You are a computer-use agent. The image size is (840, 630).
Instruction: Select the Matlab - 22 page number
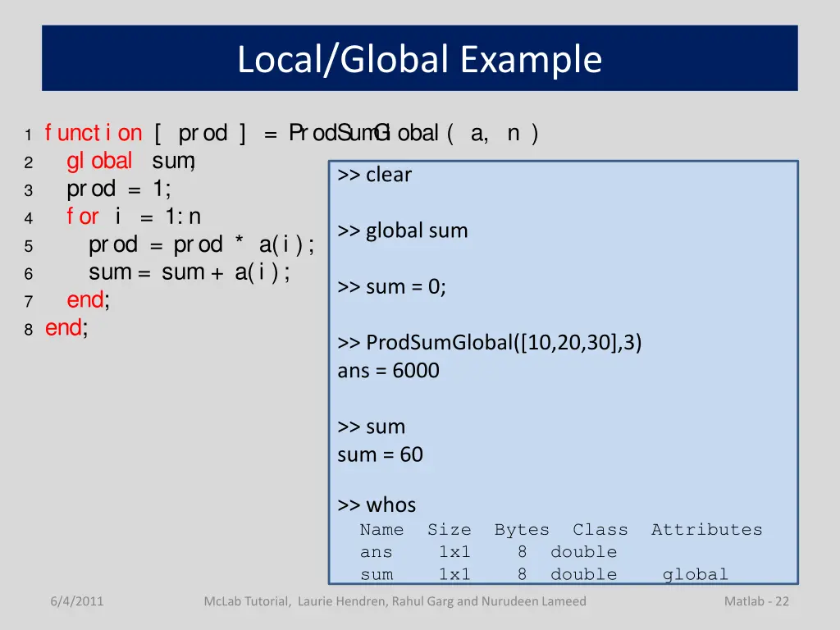click(x=755, y=601)
